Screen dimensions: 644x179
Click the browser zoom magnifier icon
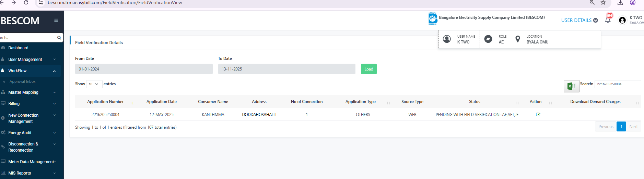tap(592, 3)
